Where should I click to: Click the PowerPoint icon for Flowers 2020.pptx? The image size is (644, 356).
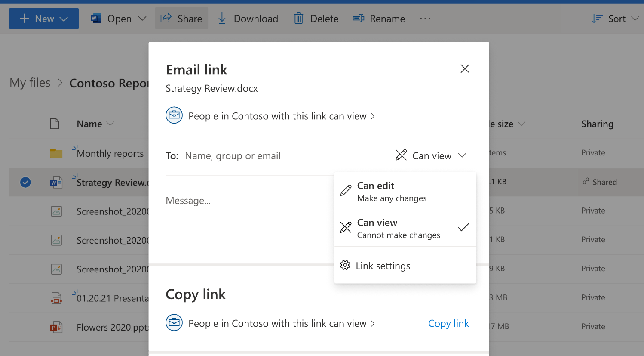[56, 327]
